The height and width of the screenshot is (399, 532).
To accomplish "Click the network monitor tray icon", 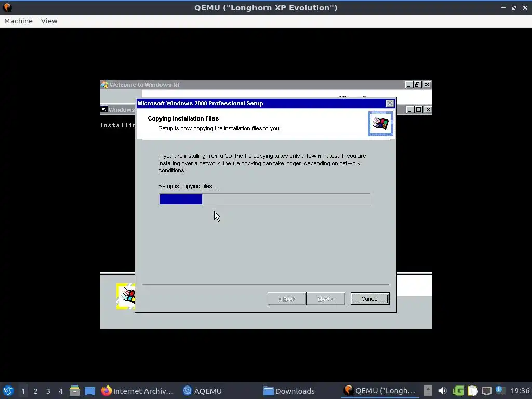I will coord(486,391).
